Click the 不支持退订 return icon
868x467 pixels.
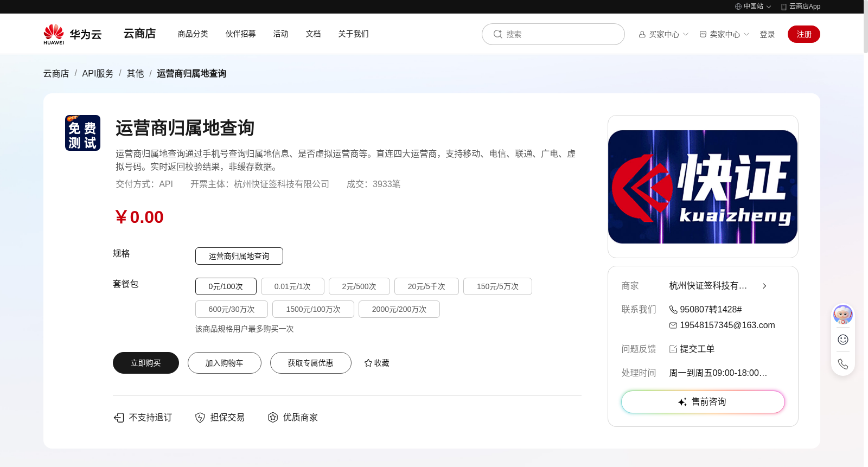pos(119,417)
